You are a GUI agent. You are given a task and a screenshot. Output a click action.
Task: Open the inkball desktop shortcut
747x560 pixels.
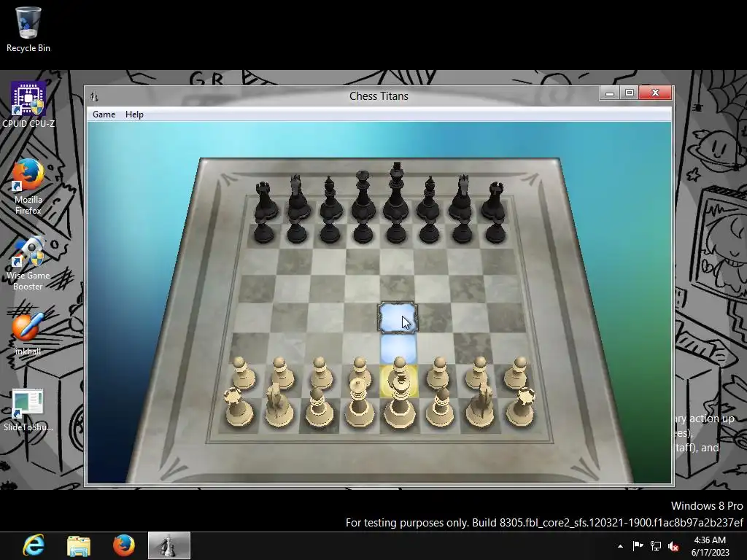click(28, 333)
